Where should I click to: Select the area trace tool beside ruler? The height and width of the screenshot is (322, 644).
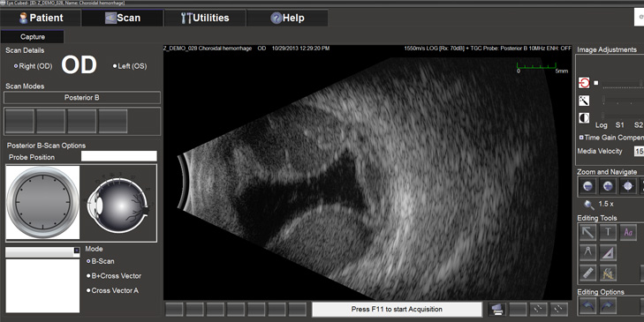pos(608,273)
